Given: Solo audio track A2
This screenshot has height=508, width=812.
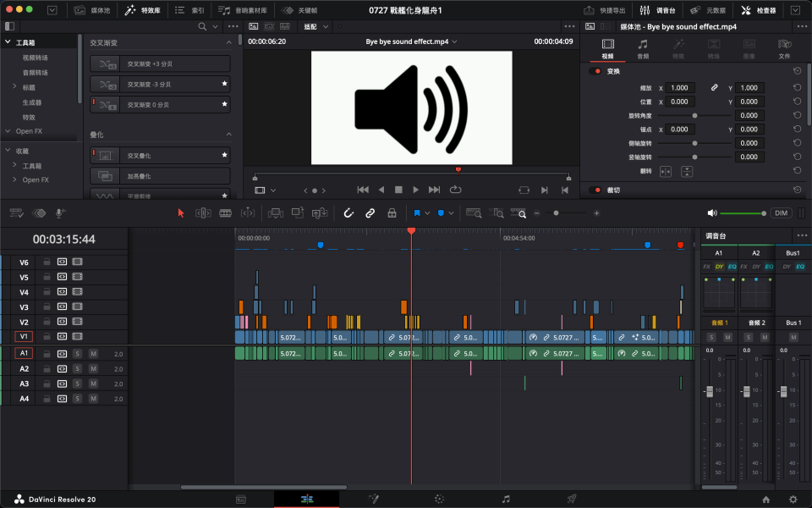Looking at the screenshot, I should click(x=77, y=369).
